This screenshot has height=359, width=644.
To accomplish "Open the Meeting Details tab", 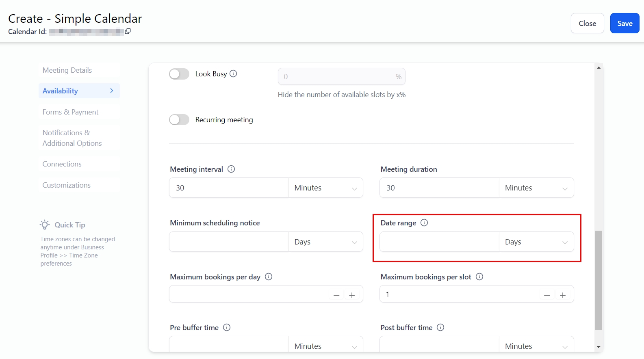I will pyautogui.click(x=67, y=70).
